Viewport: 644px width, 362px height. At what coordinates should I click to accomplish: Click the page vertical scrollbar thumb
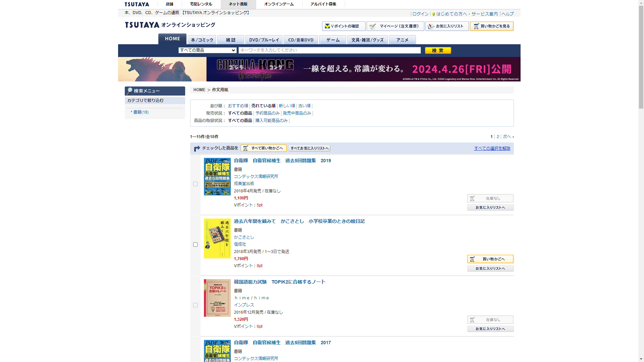tap(641, 57)
